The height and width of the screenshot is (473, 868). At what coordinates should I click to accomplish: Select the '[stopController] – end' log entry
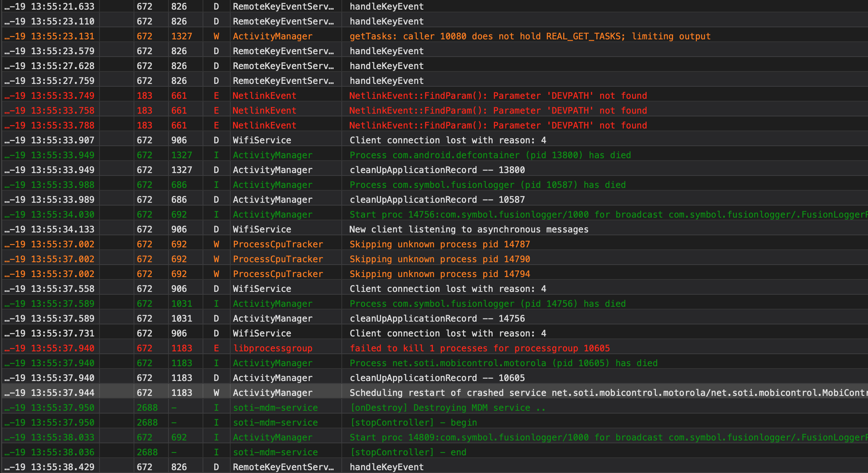pyautogui.click(x=408, y=452)
